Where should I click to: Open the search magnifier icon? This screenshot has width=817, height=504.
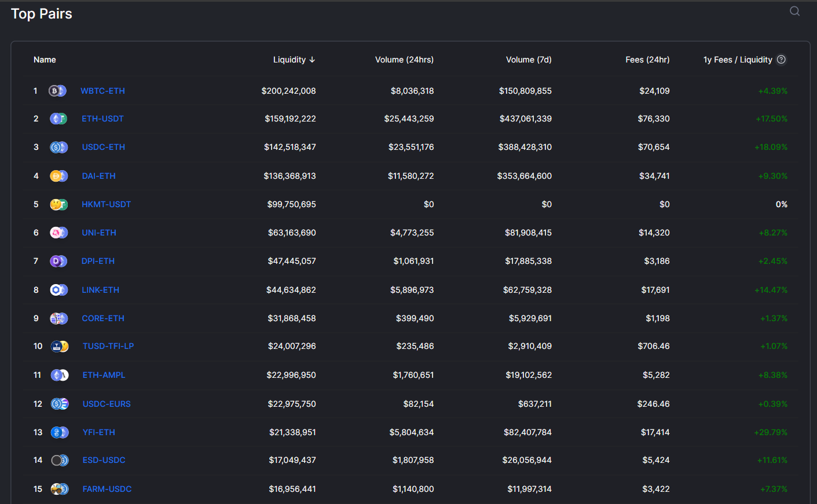tap(794, 11)
